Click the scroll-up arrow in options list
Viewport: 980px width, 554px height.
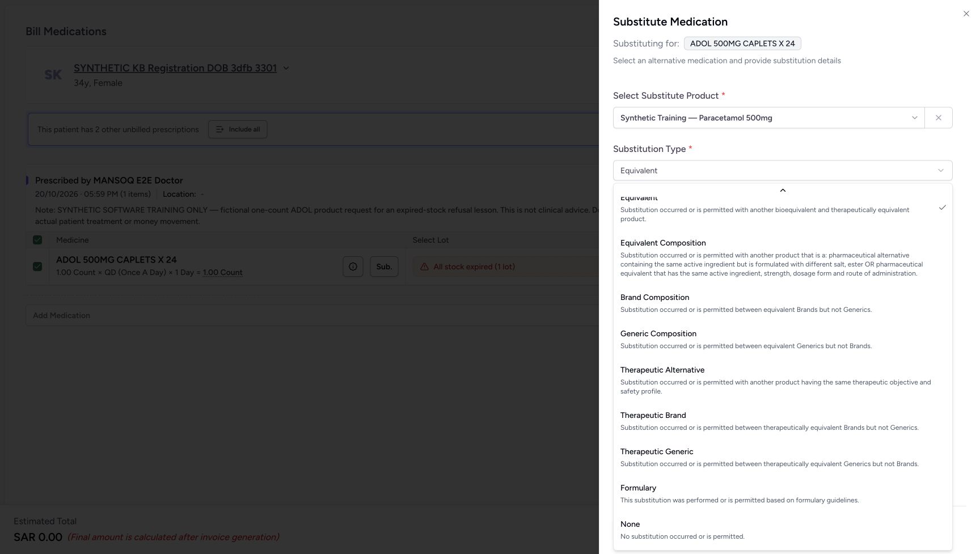pos(783,191)
